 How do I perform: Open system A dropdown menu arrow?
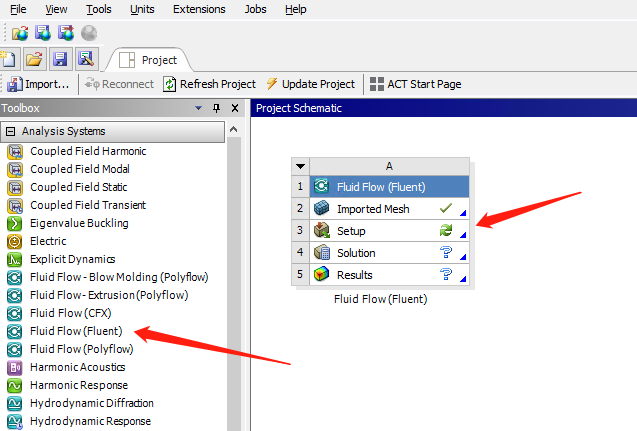(301, 166)
